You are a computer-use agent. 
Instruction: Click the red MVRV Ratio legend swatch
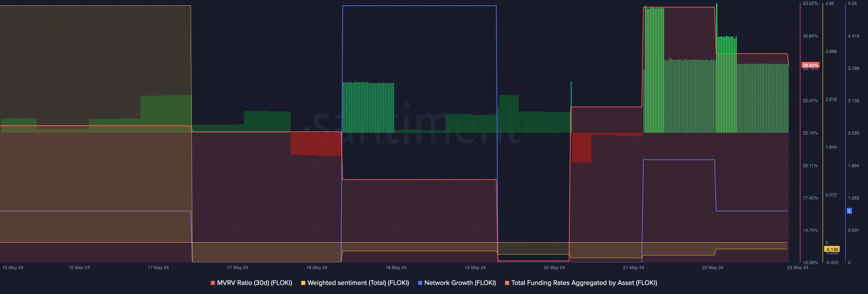[x=213, y=283]
